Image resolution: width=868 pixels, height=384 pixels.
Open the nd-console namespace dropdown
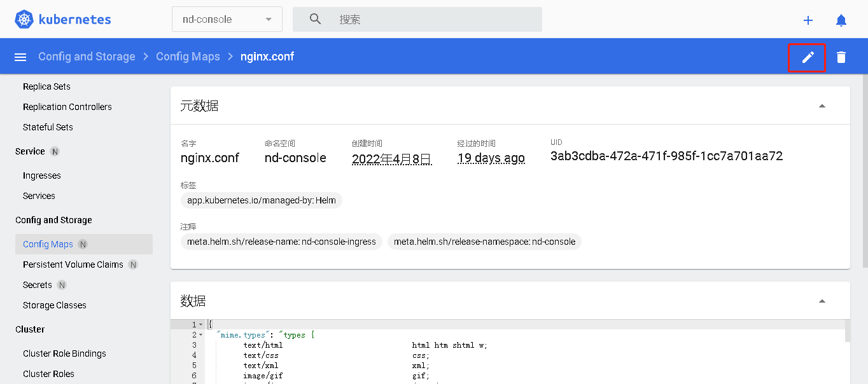(227, 19)
